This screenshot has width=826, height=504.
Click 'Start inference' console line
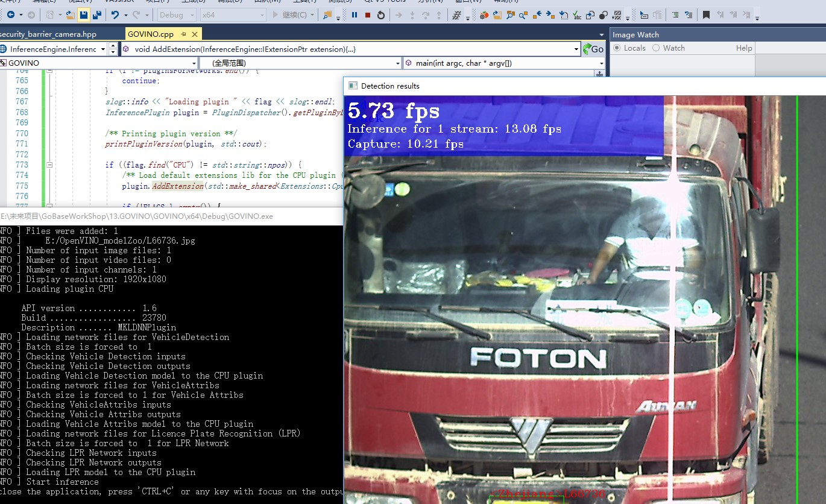(x=62, y=482)
